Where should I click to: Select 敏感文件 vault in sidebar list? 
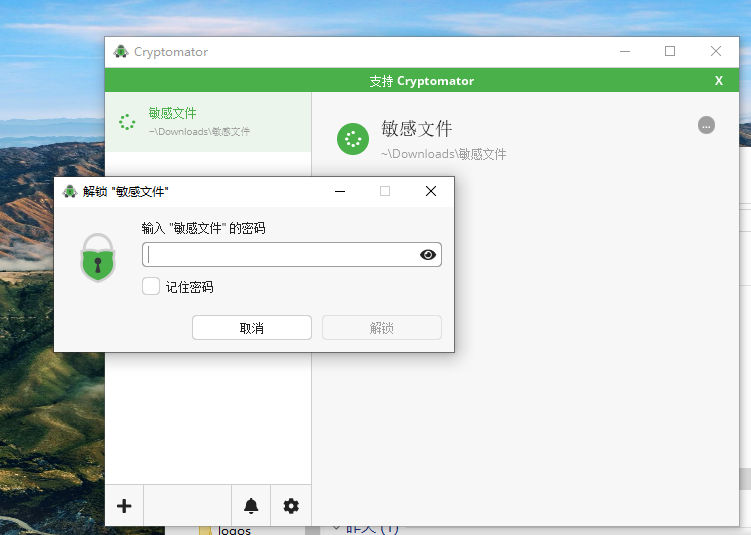point(208,122)
